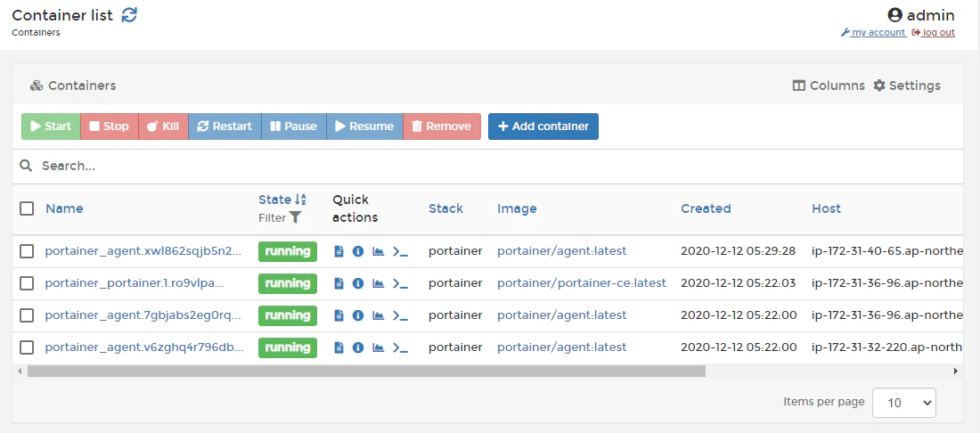Open console for portainer_agent.xwl862sqjb5n2
This screenshot has width=980, height=433.
click(x=400, y=251)
